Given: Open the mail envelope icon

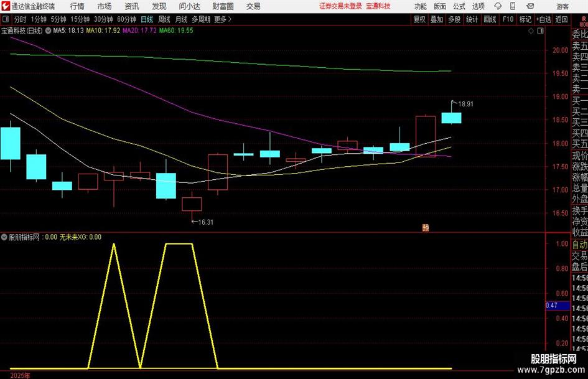Looking at the screenshot, I should (x=530, y=6).
